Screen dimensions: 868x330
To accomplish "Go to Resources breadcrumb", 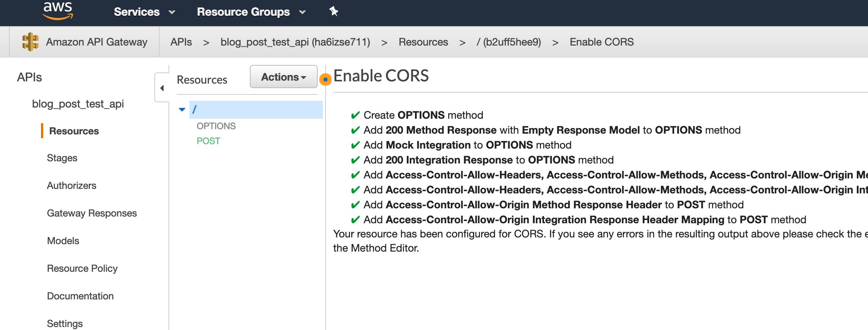I will click(423, 42).
